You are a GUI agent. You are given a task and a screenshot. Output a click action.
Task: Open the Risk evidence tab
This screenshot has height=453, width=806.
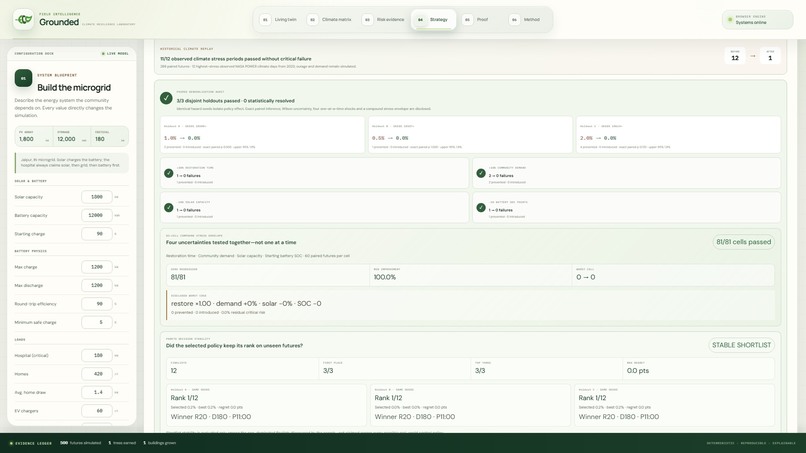pyautogui.click(x=383, y=20)
